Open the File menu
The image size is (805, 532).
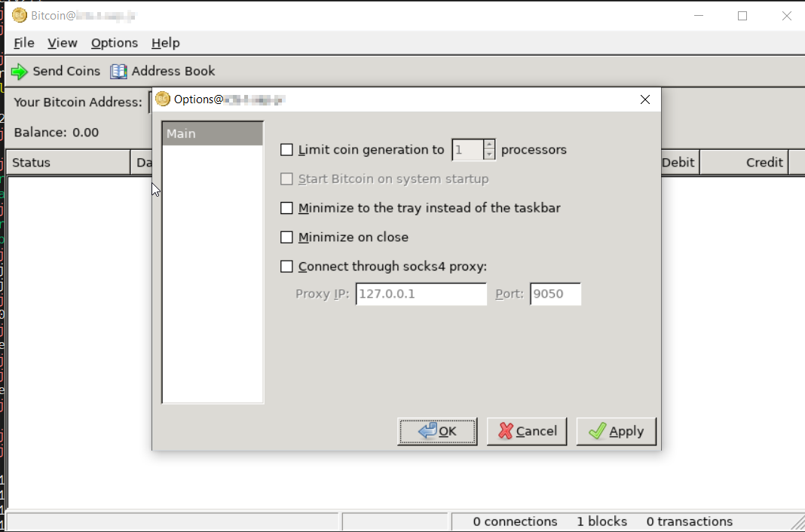tap(23, 43)
